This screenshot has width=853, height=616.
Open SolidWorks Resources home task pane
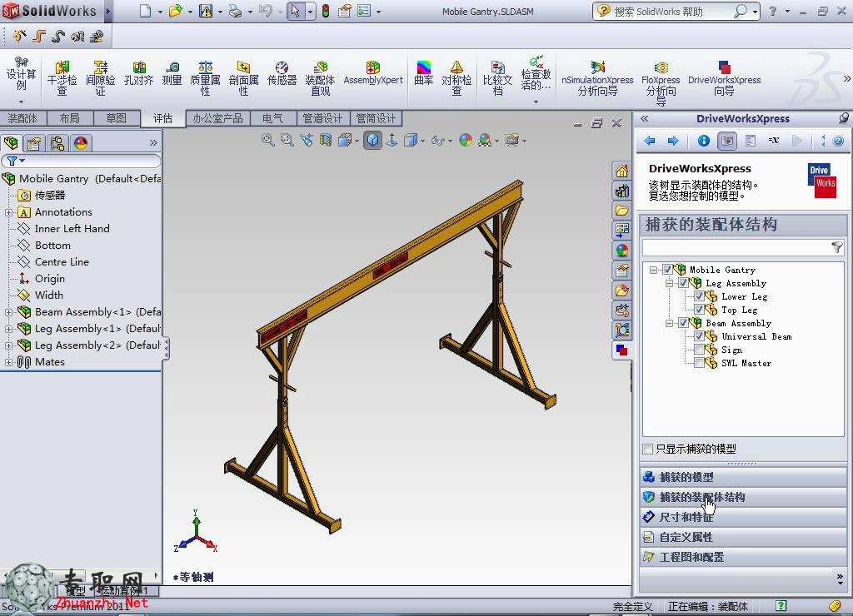tap(621, 171)
